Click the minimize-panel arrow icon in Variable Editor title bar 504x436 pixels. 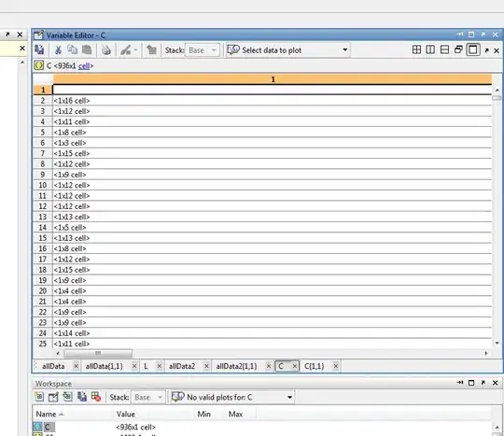pyautogui.click(x=459, y=35)
